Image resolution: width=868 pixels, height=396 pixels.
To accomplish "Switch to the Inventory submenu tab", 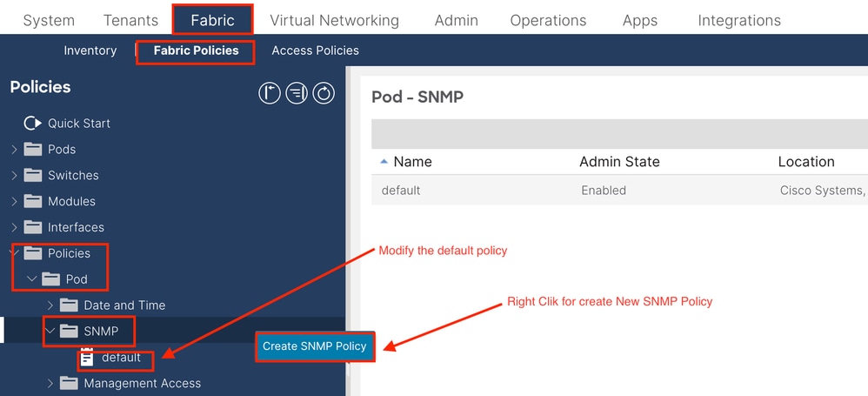I will click(90, 50).
